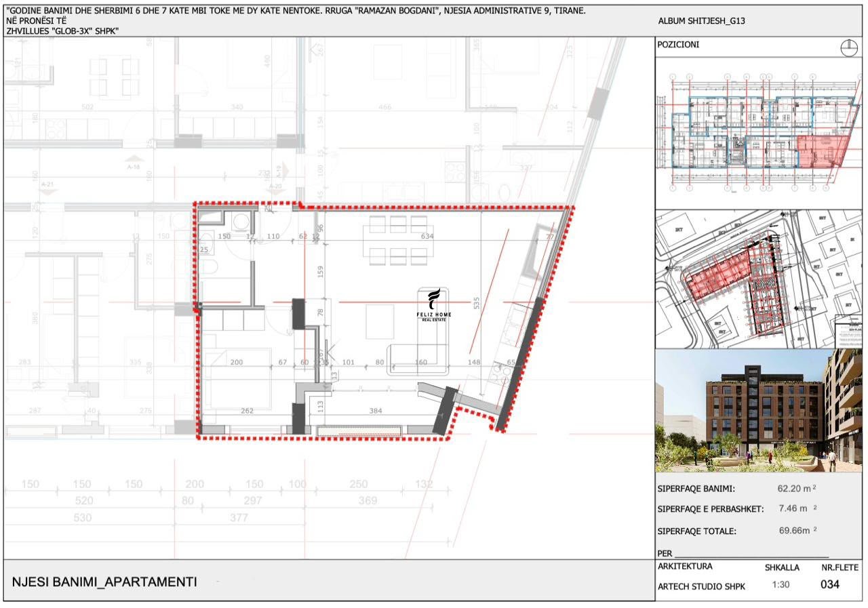Screen dimensions: 868x608
Task: Select the kitchen stove burners symbol
Action: (x=500, y=373)
